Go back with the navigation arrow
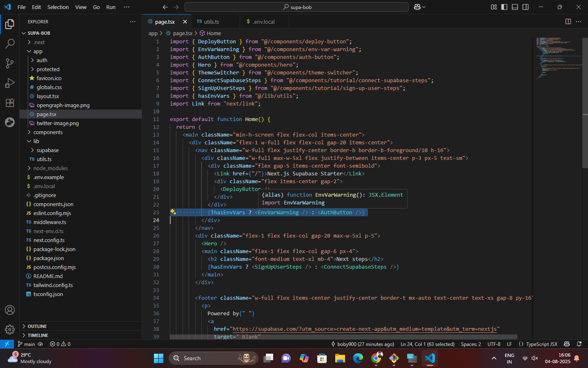The image size is (588, 368). tap(165, 7)
